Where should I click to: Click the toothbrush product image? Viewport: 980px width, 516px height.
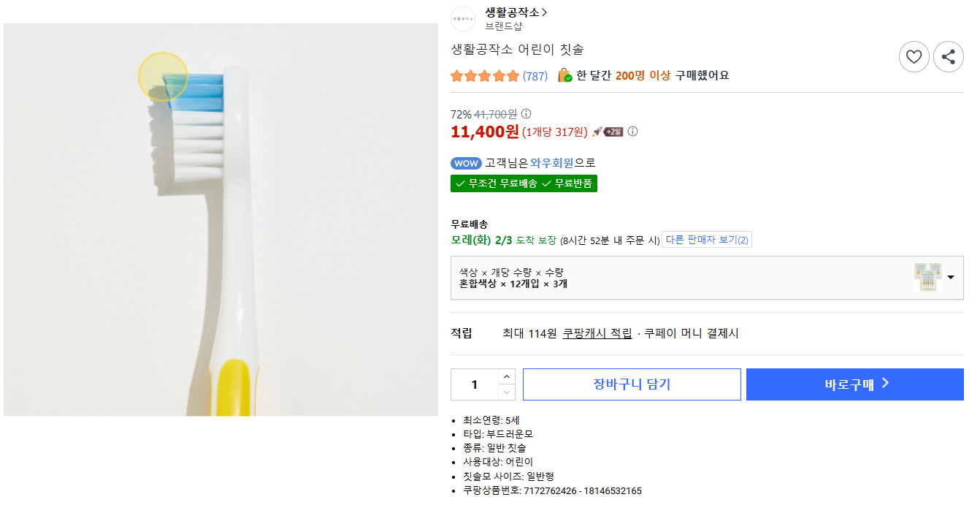coord(221,219)
